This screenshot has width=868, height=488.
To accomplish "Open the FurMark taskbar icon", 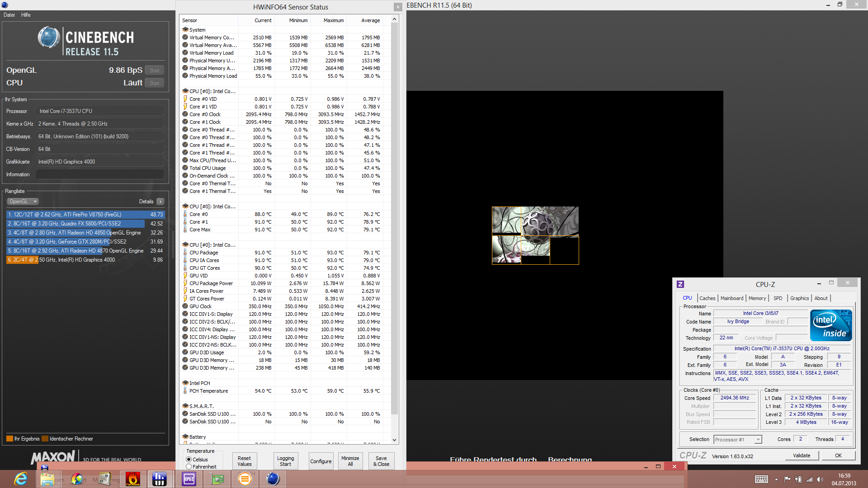I will 132,479.
